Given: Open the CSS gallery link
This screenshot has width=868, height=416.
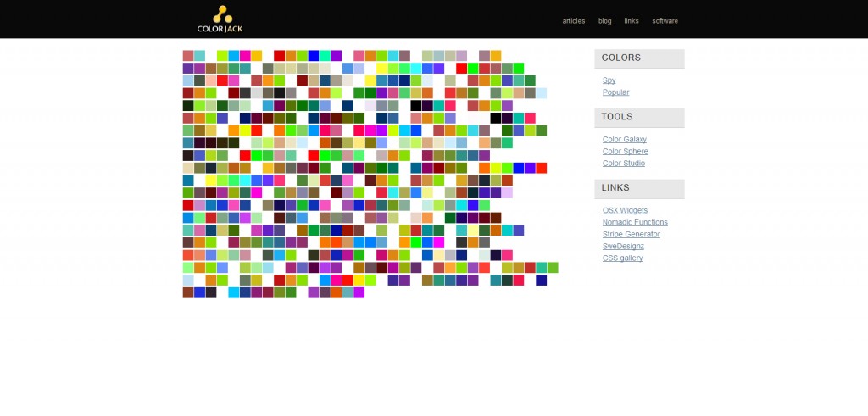Looking at the screenshot, I should pos(622,258).
